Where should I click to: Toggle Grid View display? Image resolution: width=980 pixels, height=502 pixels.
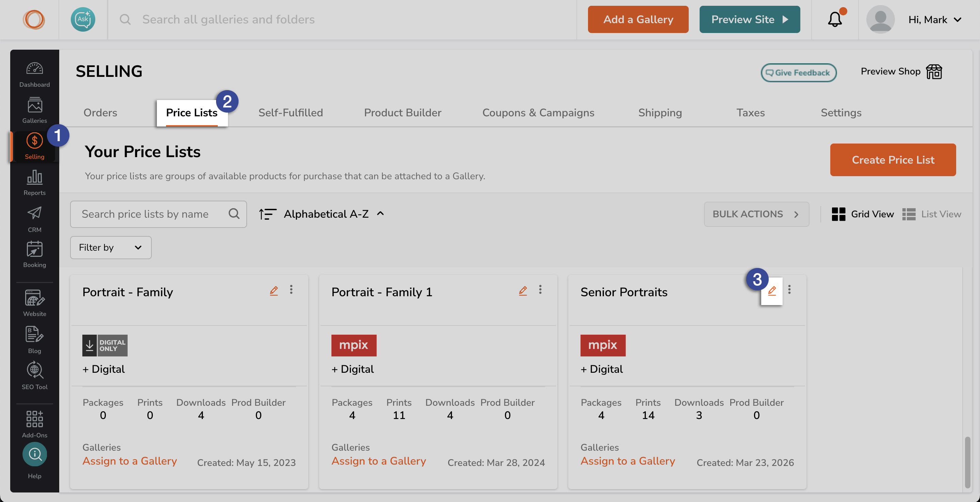863,214
